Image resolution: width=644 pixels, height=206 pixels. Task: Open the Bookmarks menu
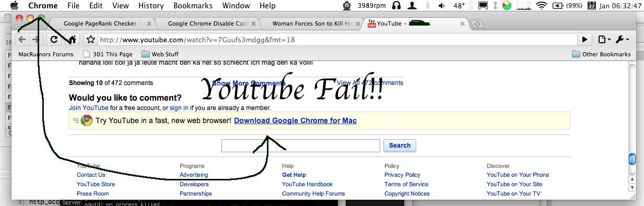click(x=193, y=6)
